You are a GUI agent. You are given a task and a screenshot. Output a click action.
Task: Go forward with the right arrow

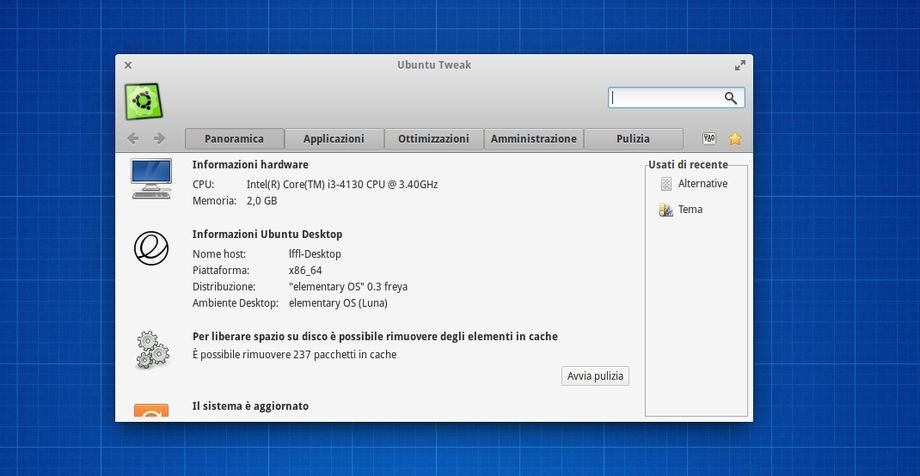159,139
